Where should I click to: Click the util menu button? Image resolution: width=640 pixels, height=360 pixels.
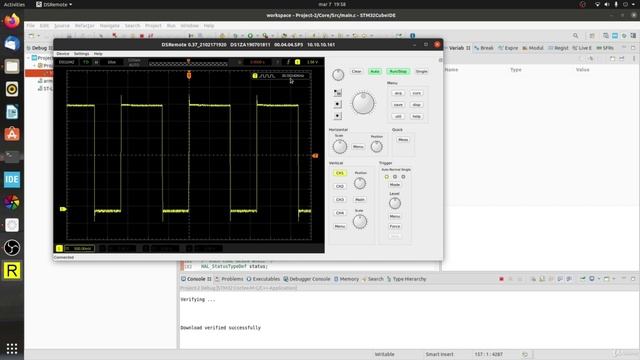[x=398, y=116]
